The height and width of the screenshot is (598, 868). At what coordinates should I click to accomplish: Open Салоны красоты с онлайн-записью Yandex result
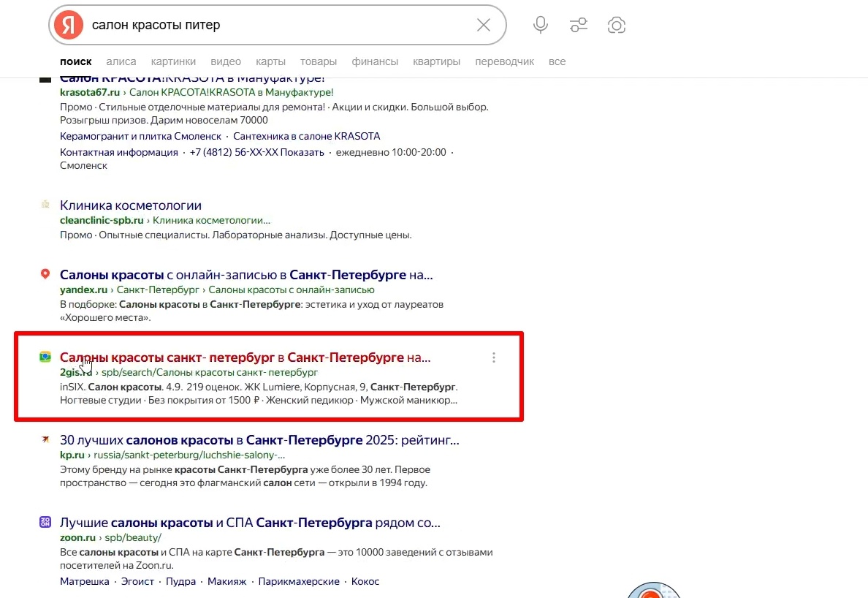[x=246, y=275]
